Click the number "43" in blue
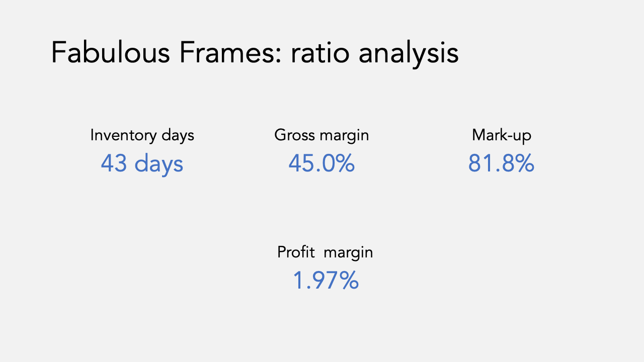This screenshot has height=362, width=644. pos(114,164)
